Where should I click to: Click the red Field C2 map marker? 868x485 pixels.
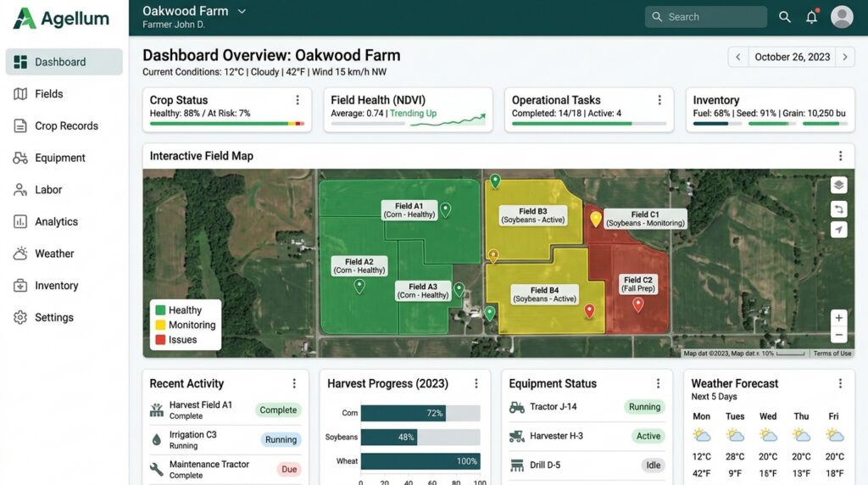point(638,304)
